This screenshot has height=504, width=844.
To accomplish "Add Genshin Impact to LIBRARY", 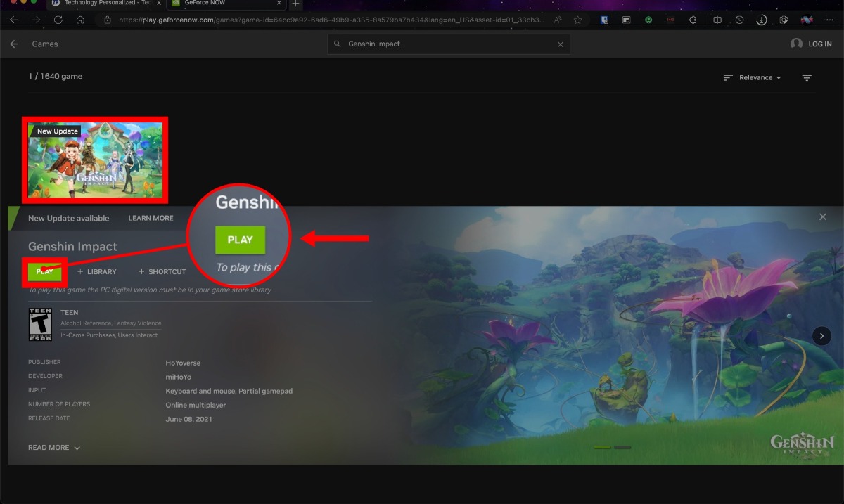I will (97, 271).
